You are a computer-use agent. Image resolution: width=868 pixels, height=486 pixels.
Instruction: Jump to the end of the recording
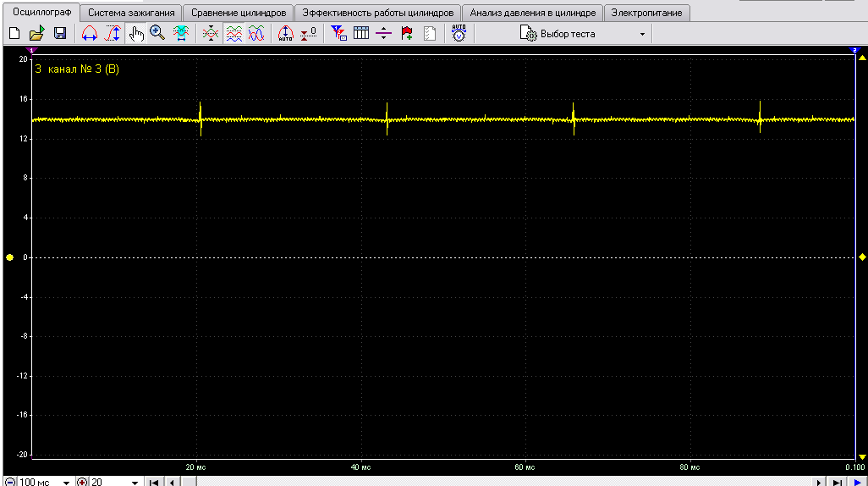(x=838, y=482)
